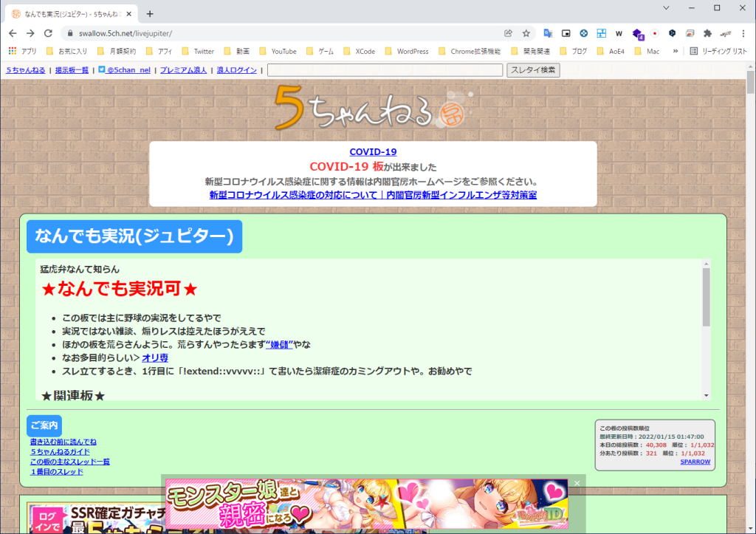Open the Google Translate extension
This screenshot has height=534, width=756.
click(548, 33)
